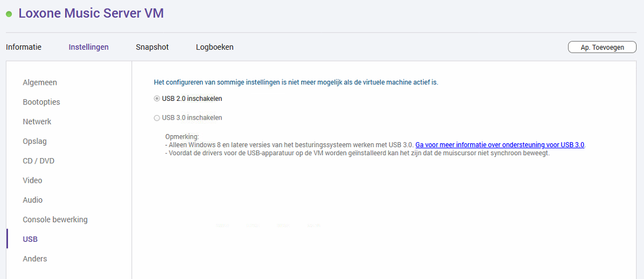Screen dimensions: 644x279
Task: Select the USB 2.0 inschakelen radio button
Action: pos(157,99)
